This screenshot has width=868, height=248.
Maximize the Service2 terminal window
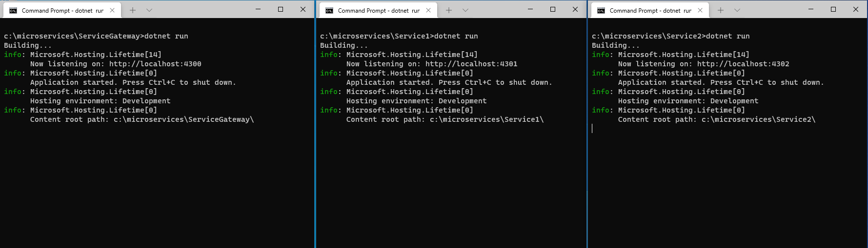833,9
